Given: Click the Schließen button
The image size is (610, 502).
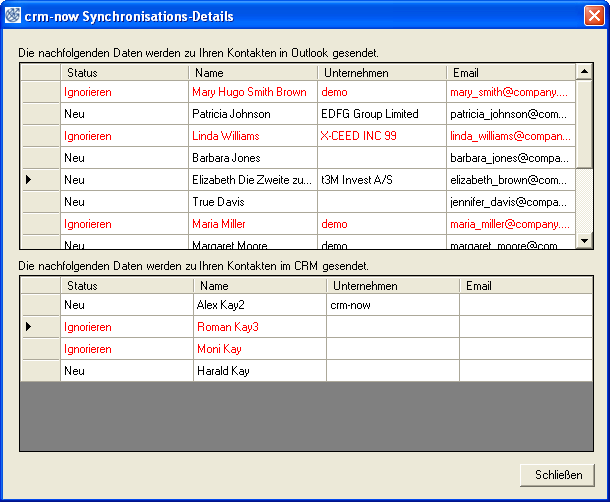Looking at the screenshot, I should (x=558, y=475).
